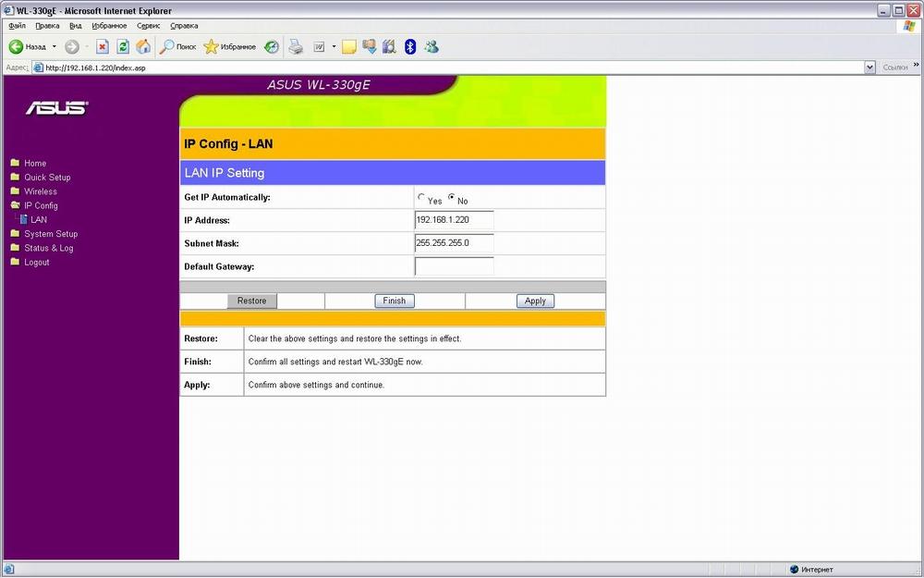Select No for Get IP Automatically
Screen dimensions: 924x578
pos(452,198)
